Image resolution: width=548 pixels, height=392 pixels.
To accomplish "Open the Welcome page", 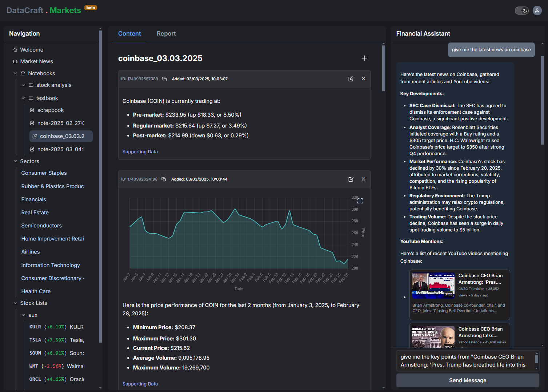I will (x=32, y=50).
